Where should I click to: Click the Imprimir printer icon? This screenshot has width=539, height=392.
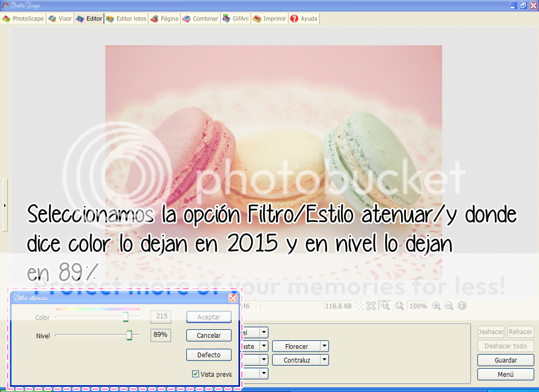257,18
